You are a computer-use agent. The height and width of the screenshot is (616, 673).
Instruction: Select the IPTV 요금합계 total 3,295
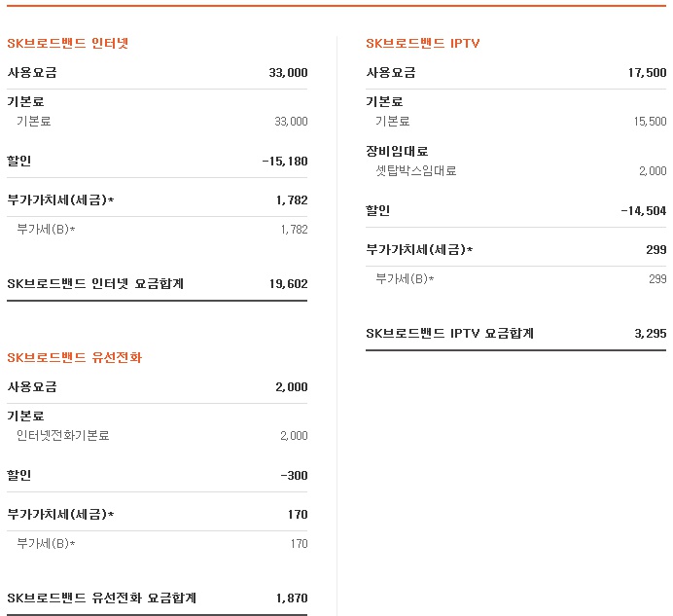[650, 334]
